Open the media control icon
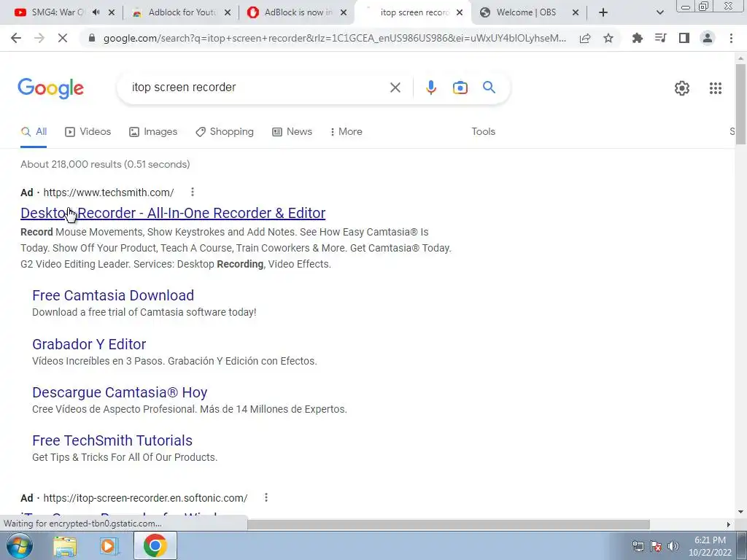 tap(660, 38)
